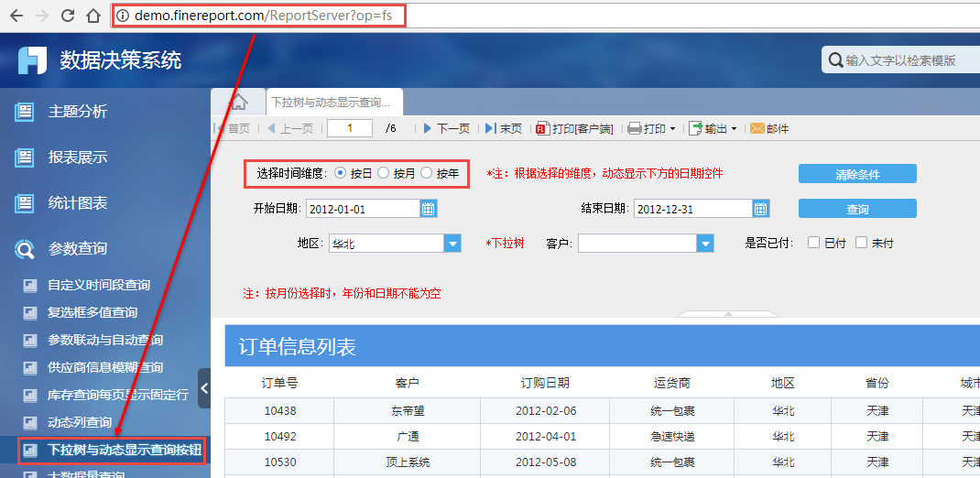Open 动态列查询 report
The image size is (980, 478).
click(80, 422)
